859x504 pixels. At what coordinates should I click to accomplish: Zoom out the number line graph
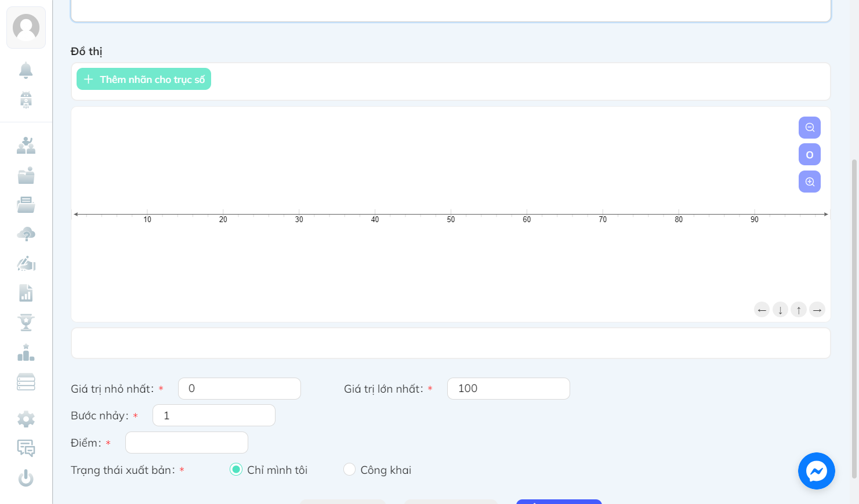(810, 128)
